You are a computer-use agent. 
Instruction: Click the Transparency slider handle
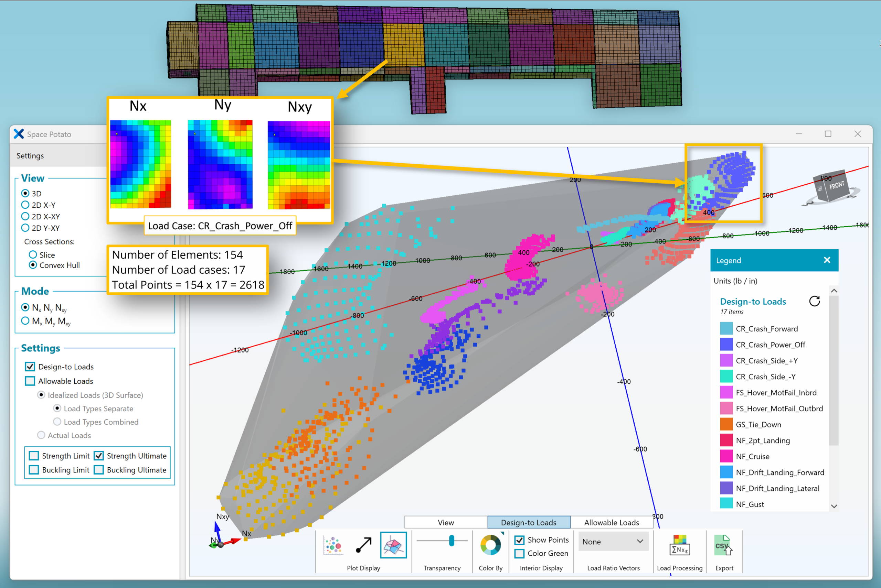452,541
